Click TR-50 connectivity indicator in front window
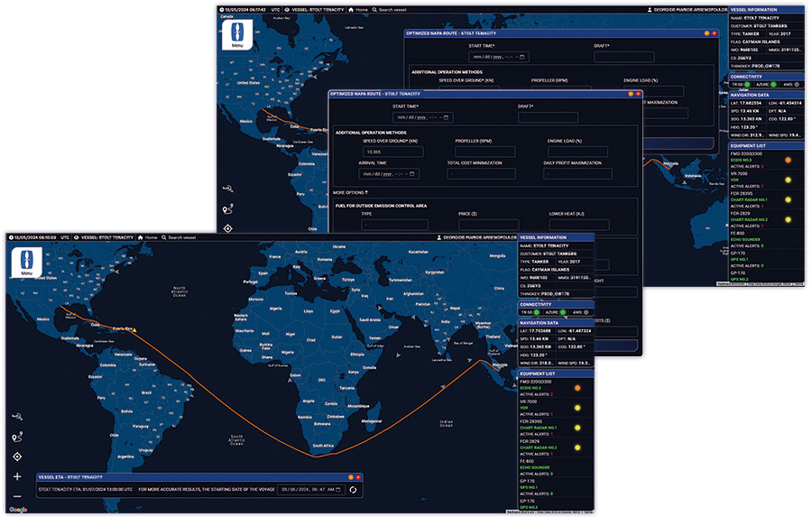812x517 pixels. (536, 312)
